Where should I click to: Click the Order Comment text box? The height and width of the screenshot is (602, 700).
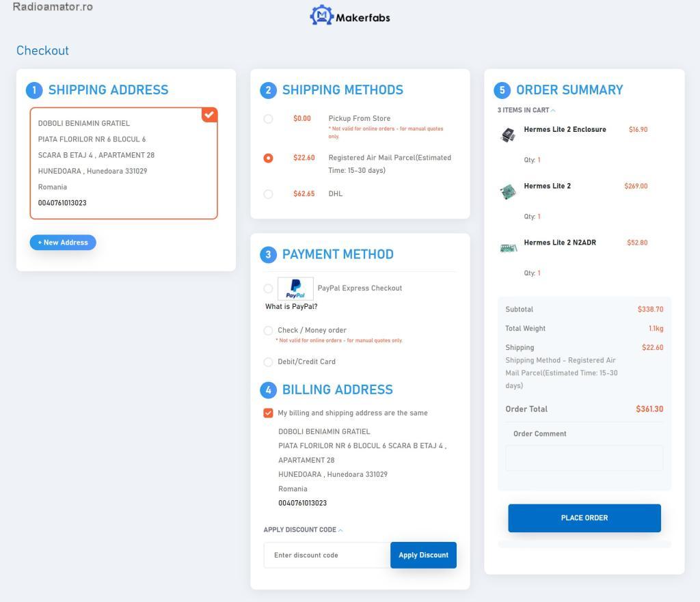(584, 458)
